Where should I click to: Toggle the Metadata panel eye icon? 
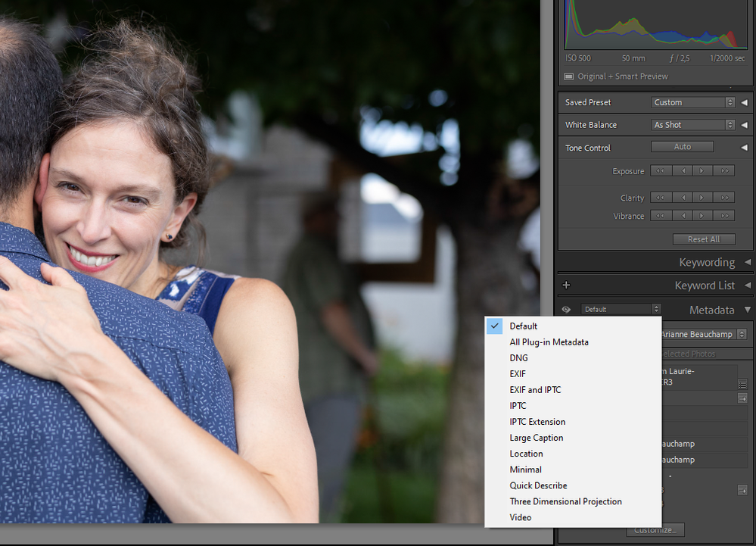(566, 310)
